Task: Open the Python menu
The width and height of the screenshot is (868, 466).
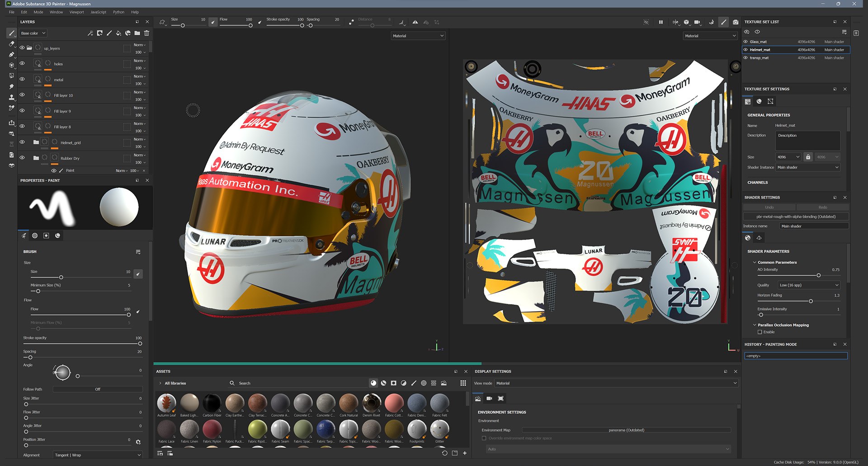Action: point(118,12)
